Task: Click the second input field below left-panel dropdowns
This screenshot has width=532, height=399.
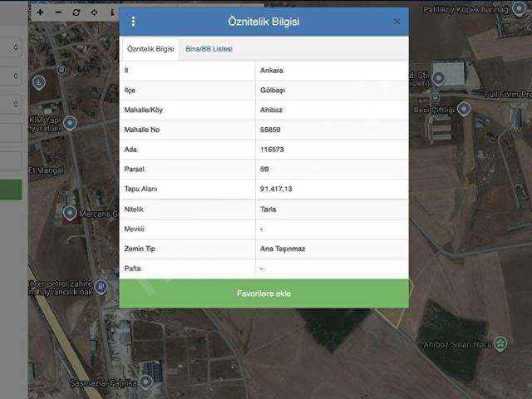Action: click(11, 160)
